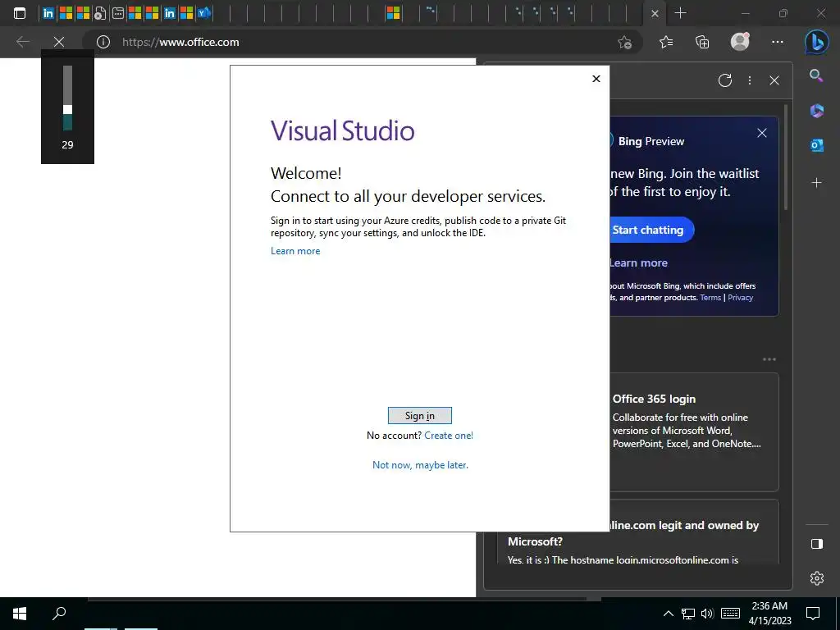Refresh the Bing sidebar pane
The image size is (840, 630).
[x=725, y=80]
